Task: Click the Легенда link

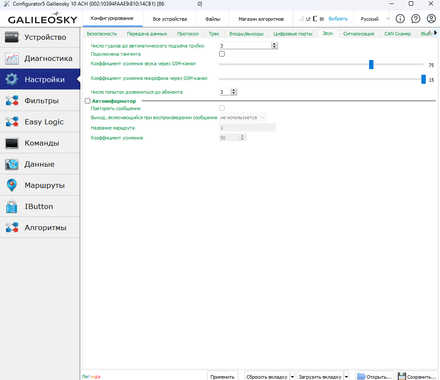Action: [91, 377]
